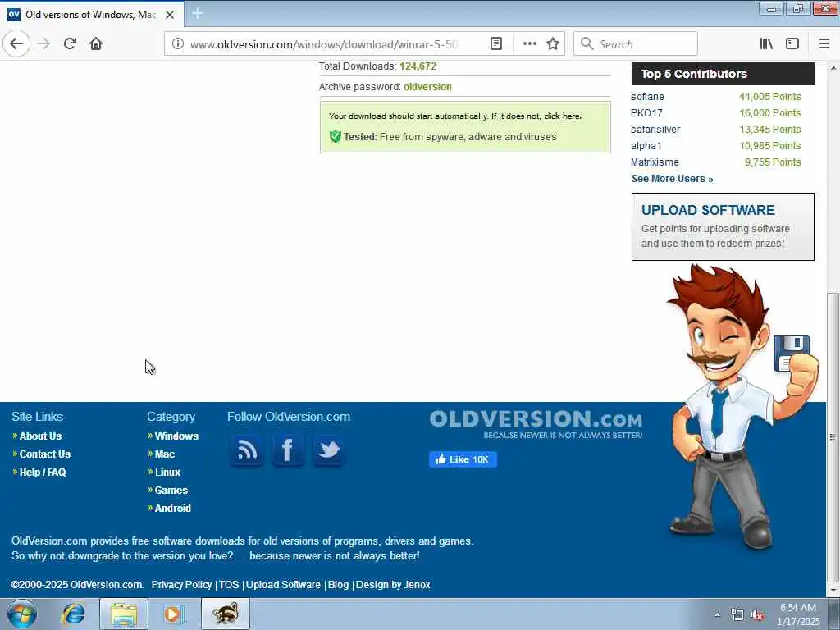Open the Firefox hamburger menu
840x630 pixels.
tap(824, 44)
